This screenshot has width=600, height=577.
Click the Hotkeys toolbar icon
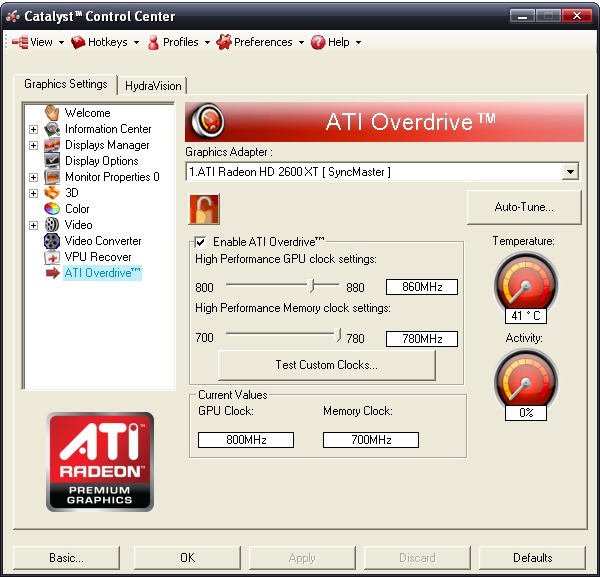pyautogui.click(x=78, y=42)
